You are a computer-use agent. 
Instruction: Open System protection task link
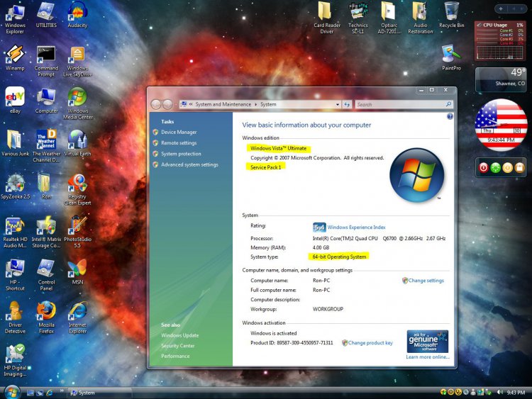click(x=181, y=154)
